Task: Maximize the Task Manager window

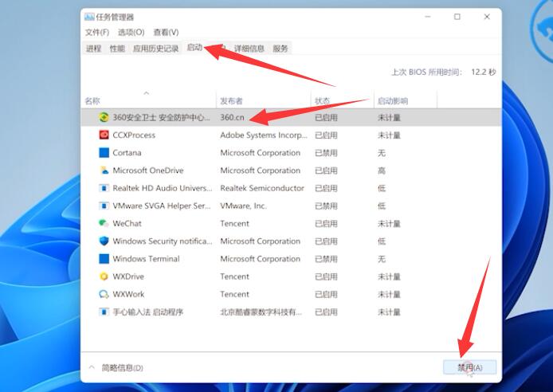Action: [x=457, y=17]
